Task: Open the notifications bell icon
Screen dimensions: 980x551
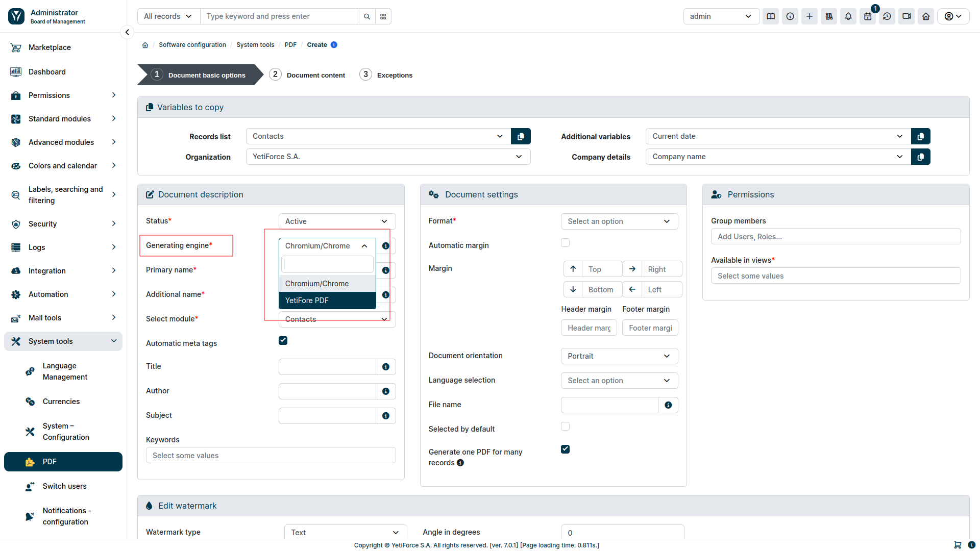Action: pos(848,16)
